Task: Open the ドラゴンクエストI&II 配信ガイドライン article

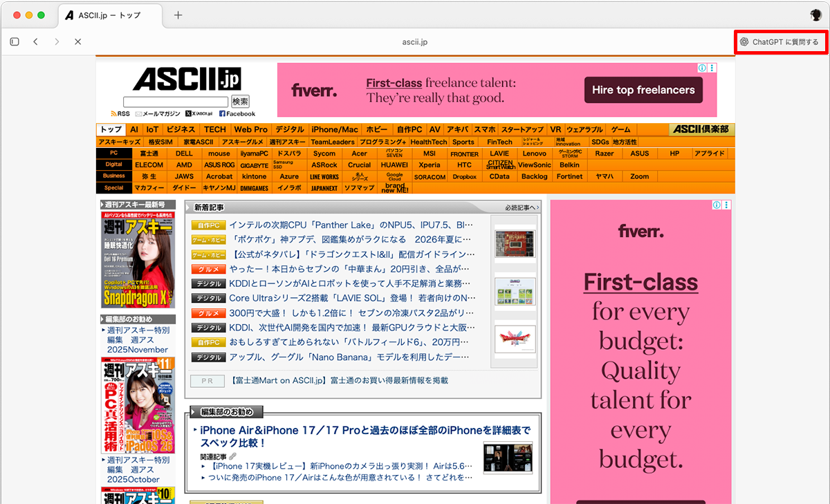Action: [351, 254]
